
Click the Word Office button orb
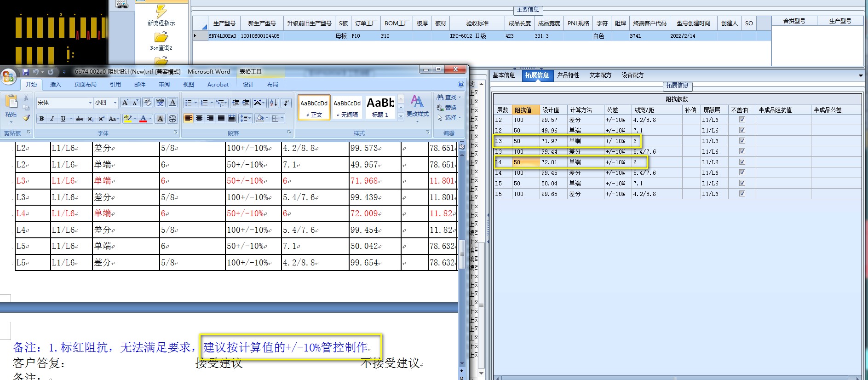coord(9,76)
